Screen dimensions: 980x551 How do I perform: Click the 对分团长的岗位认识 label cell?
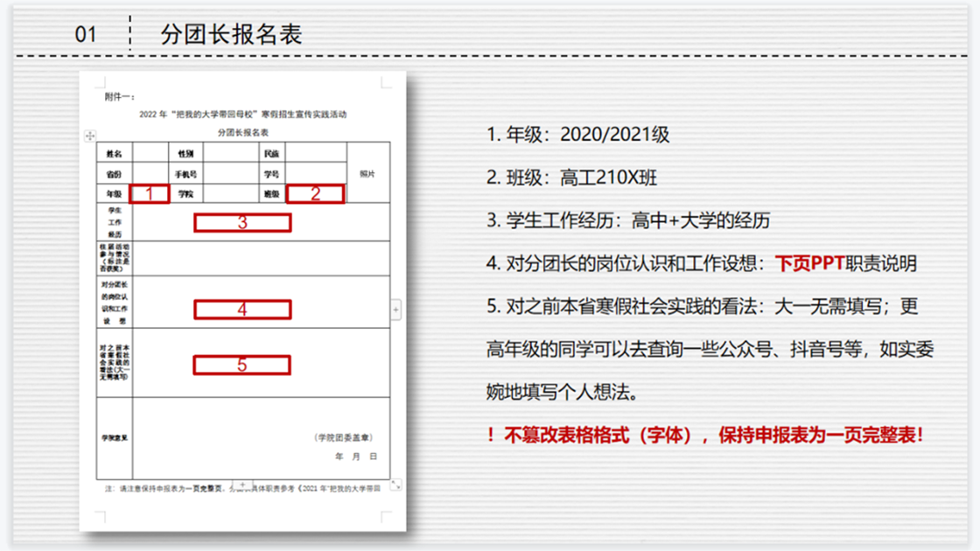pos(115,303)
